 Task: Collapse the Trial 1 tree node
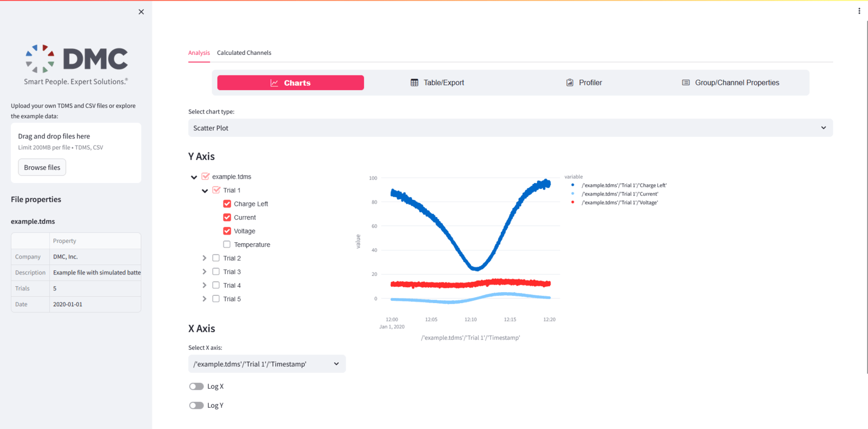pos(205,191)
